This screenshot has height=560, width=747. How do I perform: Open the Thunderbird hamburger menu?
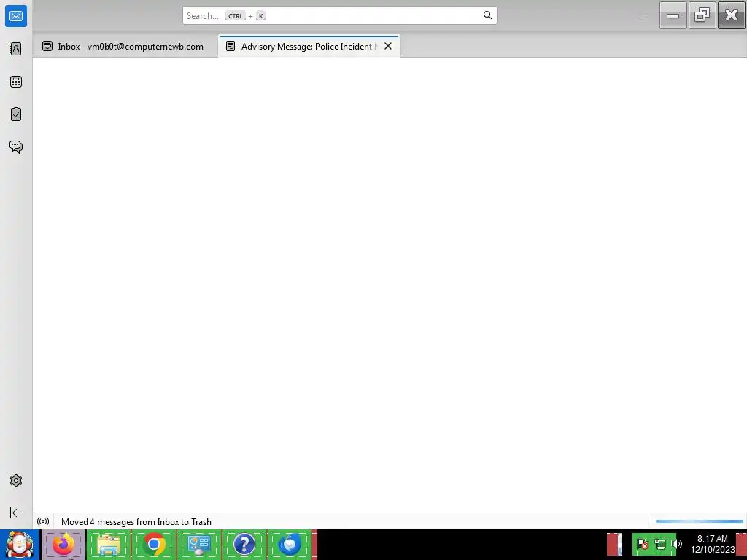(643, 15)
